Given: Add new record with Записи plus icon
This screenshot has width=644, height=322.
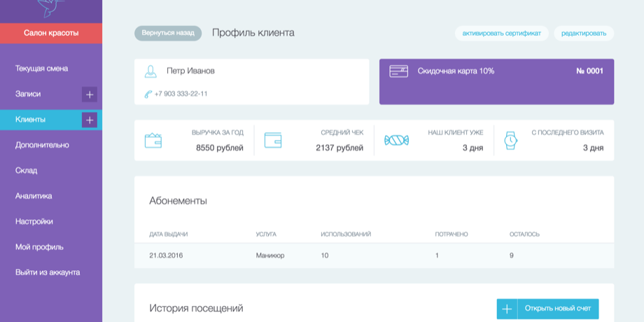Looking at the screenshot, I should pos(90,94).
